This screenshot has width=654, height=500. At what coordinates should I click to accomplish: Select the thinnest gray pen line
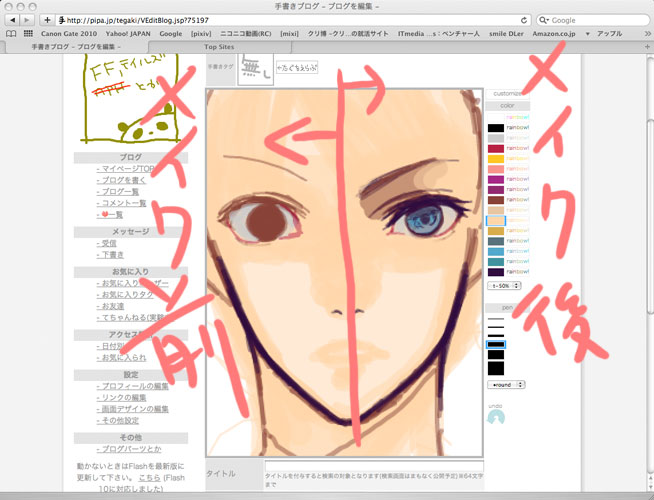[x=496, y=319]
